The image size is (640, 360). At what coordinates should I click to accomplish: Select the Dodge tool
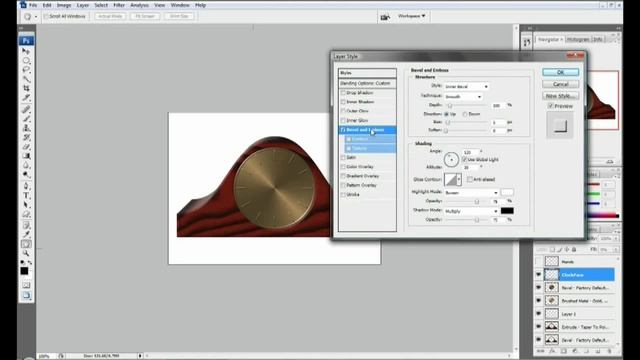tap(26, 175)
